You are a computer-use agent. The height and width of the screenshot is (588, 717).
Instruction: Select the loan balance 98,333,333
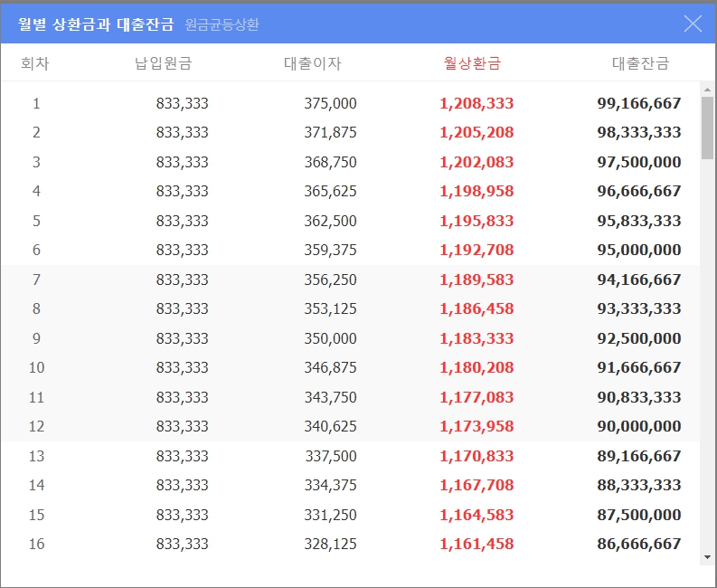[x=639, y=132]
